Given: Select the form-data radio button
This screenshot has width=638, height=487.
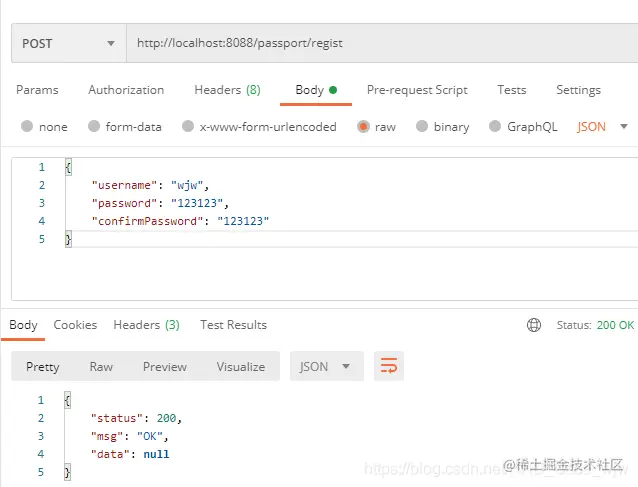Looking at the screenshot, I should point(94,127).
